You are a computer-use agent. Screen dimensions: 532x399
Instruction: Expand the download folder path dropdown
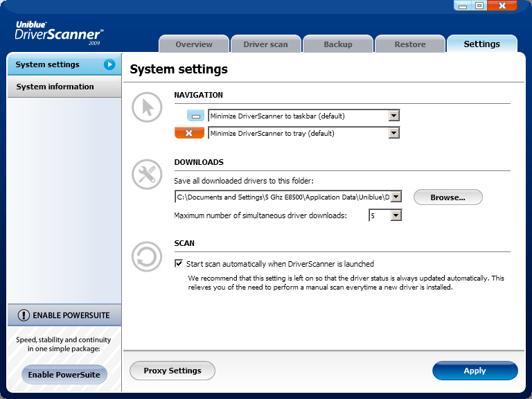point(396,197)
